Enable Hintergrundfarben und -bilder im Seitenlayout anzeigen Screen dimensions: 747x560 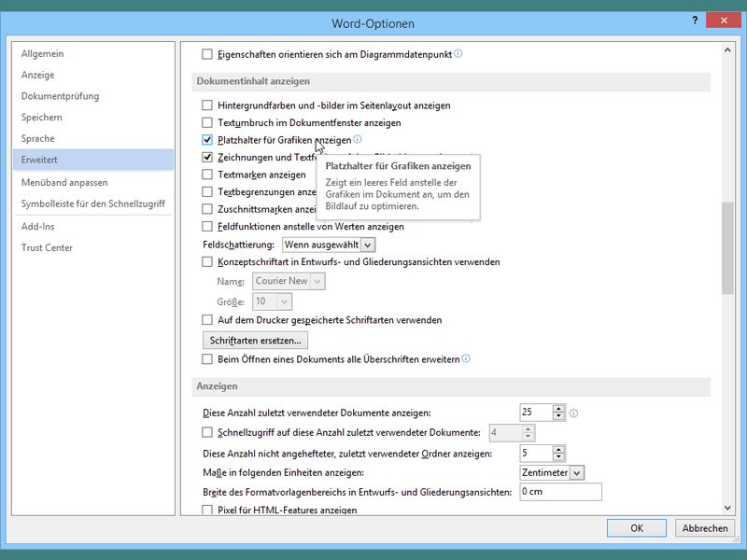[x=206, y=105]
